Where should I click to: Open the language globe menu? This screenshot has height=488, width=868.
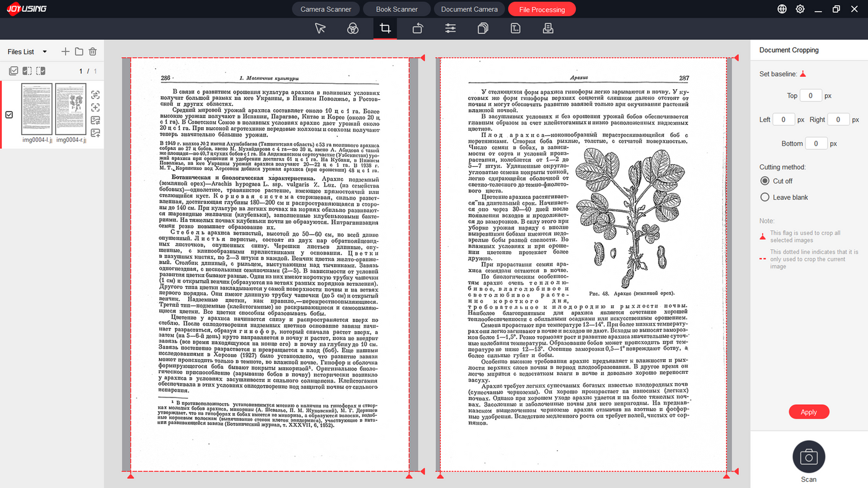click(x=782, y=9)
